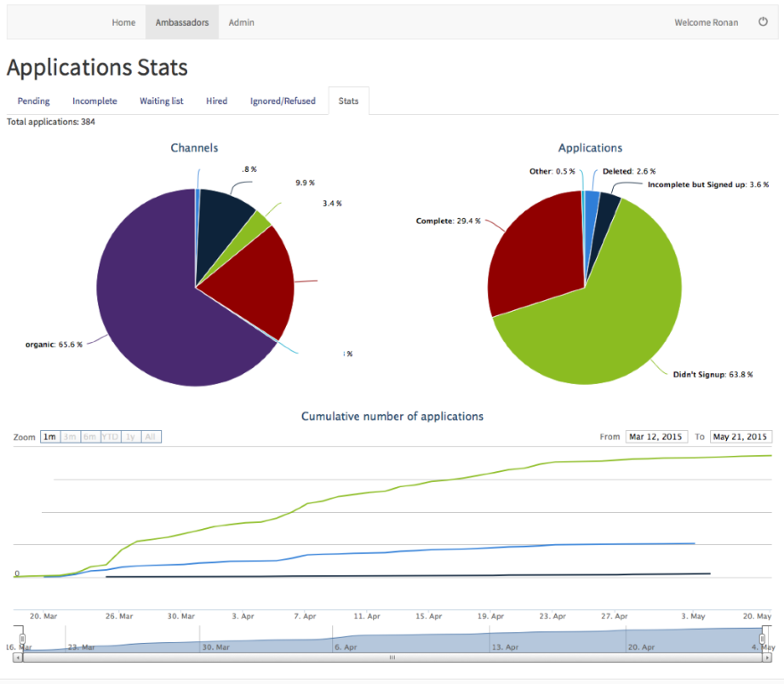Click right navigator range handle
Screen dimensions: 784x684
[x=762, y=639]
